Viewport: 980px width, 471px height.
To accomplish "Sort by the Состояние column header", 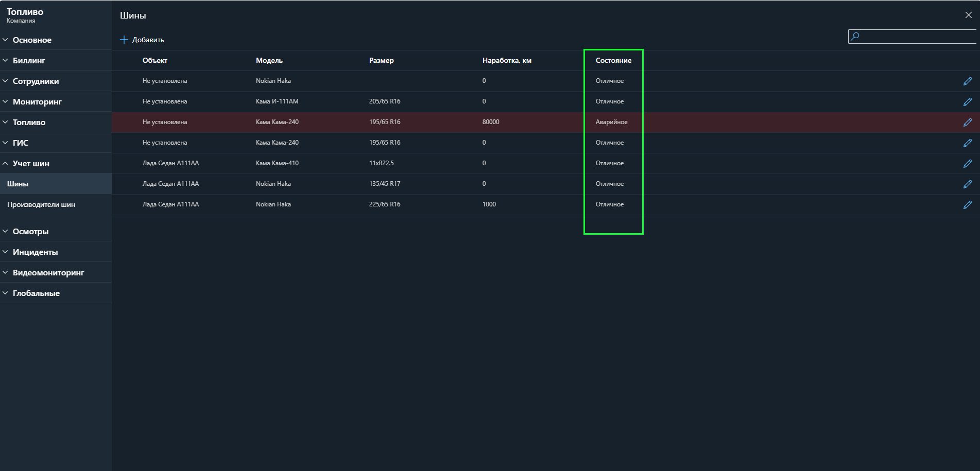I will point(613,61).
